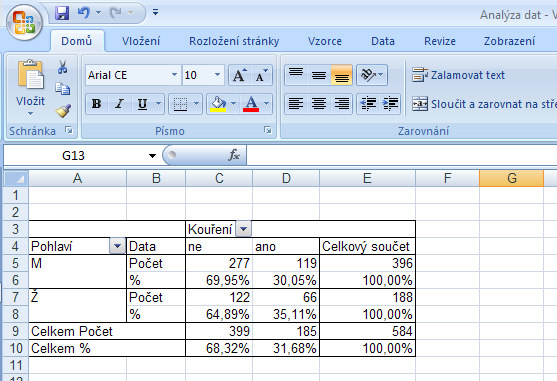Image resolution: width=557 pixels, height=381 pixels.
Task: Apply the yellow fill color bucket
Action: [218, 104]
